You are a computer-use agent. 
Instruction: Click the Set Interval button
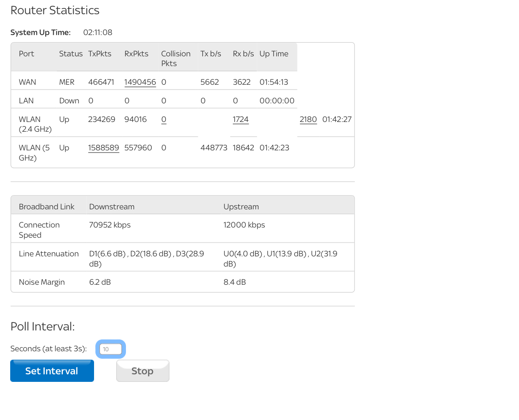pyautogui.click(x=52, y=371)
